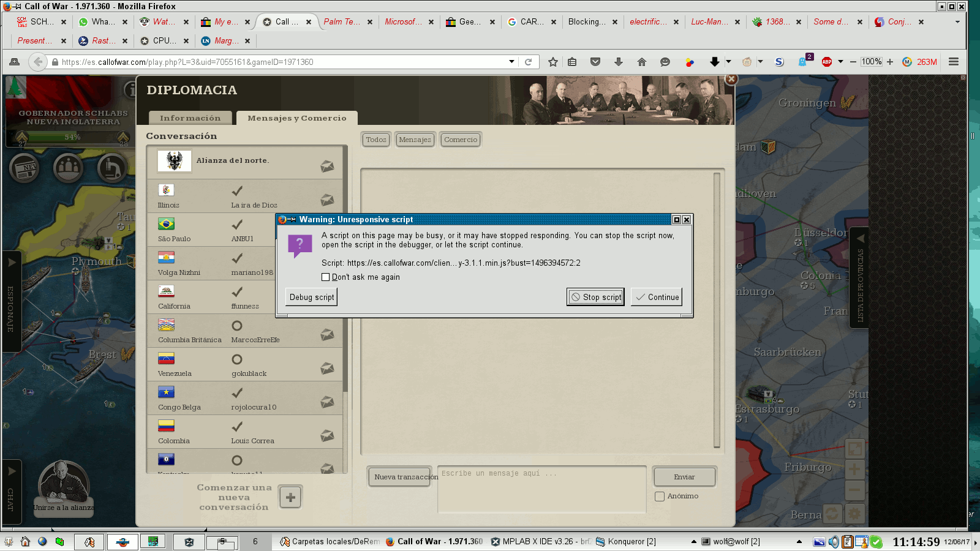The width and height of the screenshot is (980, 551).
Task: Open mail envelope for Columbia Británica row
Action: [327, 334]
